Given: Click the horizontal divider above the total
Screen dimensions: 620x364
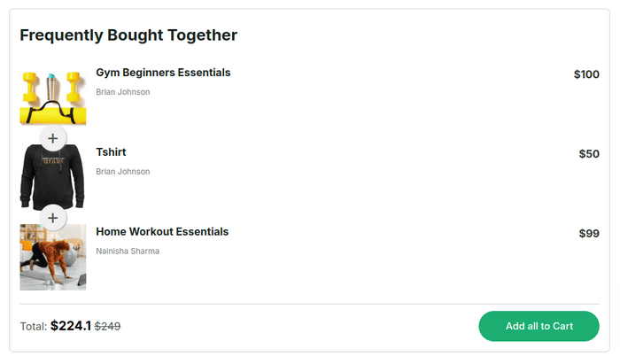Looking at the screenshot, I should click(310, 304).
